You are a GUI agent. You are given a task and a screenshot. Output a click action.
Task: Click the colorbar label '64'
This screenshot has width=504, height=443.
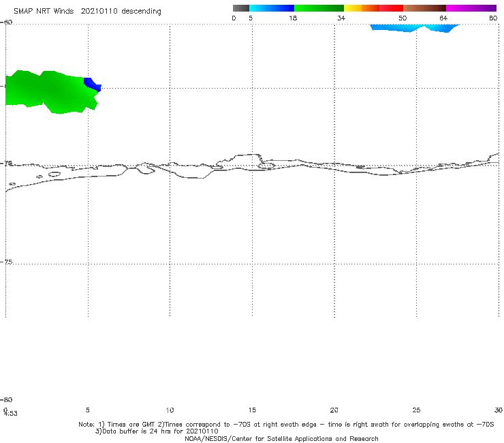[443, 18]
